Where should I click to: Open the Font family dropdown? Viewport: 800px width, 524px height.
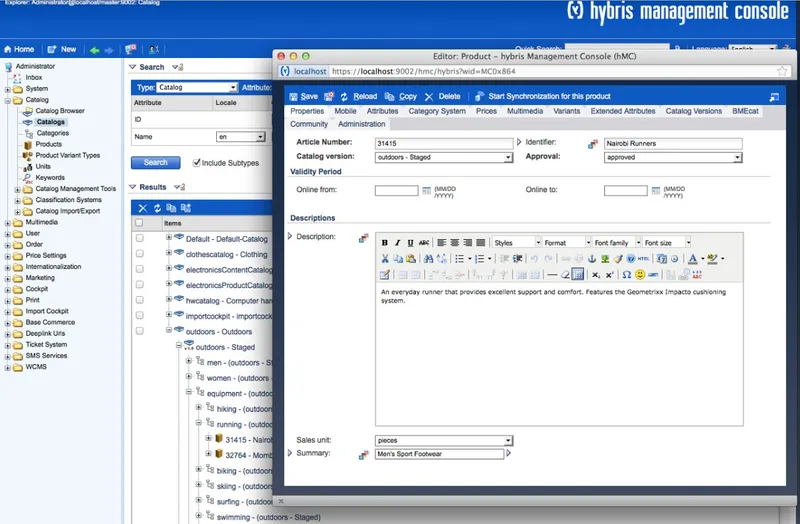pyautogui.click(x=616, y=243)
